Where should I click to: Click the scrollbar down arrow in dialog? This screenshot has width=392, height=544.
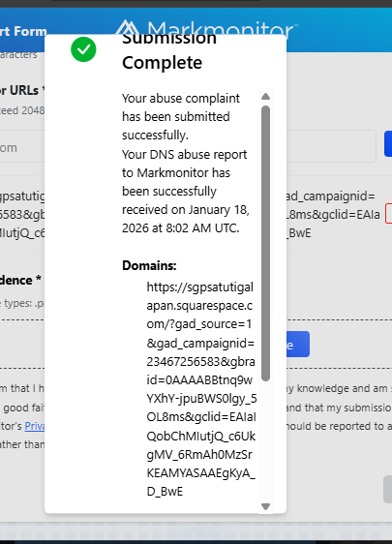pyautogui.click(x=266, y=506)
